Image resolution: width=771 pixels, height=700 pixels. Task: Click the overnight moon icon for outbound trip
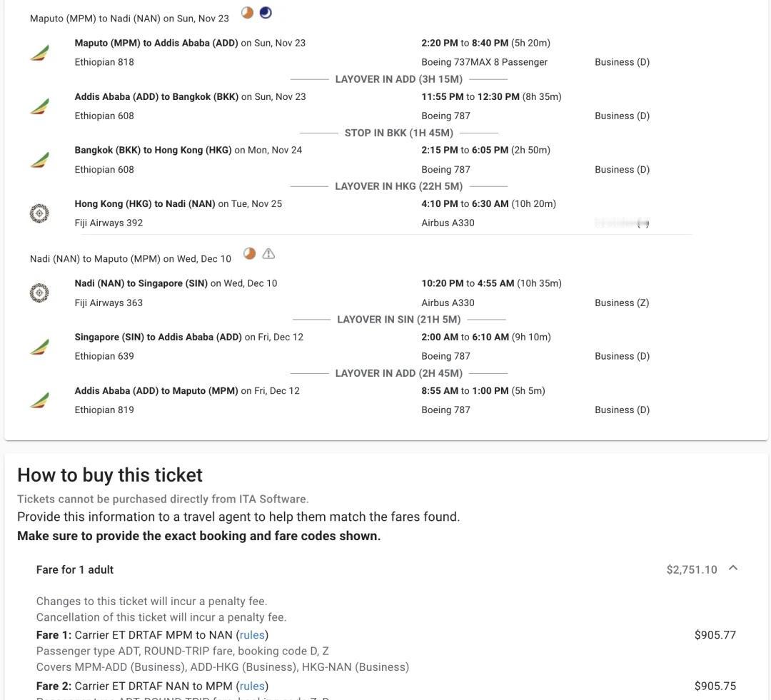pos(266,13)
